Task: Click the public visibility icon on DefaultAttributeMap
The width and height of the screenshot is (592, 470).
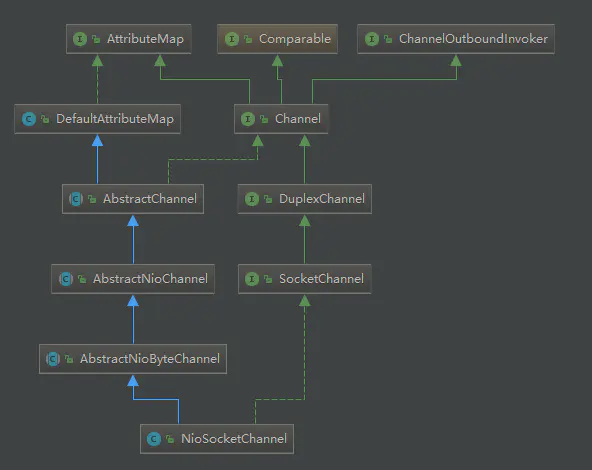Action: point(45,119)
